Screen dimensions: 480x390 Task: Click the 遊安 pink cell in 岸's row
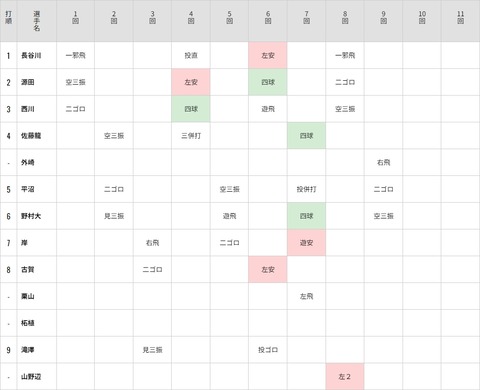point(306,243)
